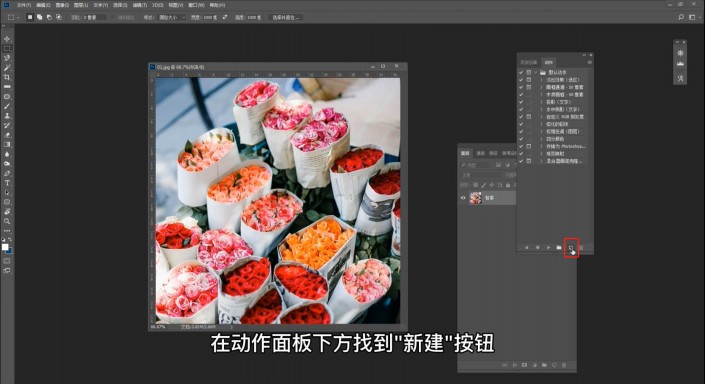This screenshot has width=705, height=384.
Task: Swap width and height values
Action: pyautogui.click(x=225, y=17)
